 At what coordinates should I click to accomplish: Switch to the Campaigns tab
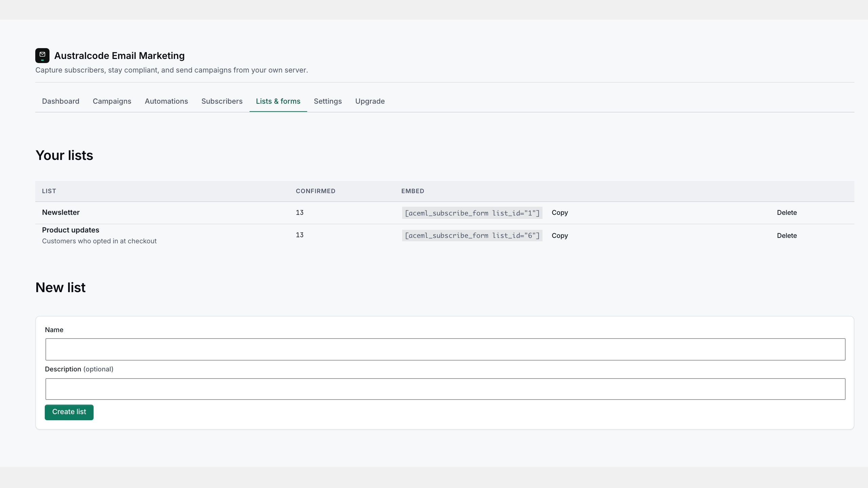[x=112, y=101]
